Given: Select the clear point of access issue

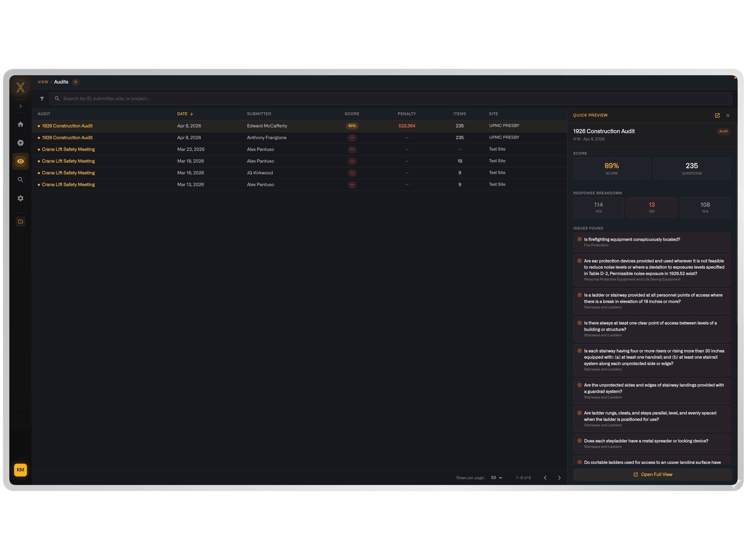Looking at the screenshot, I should point(652,329).
